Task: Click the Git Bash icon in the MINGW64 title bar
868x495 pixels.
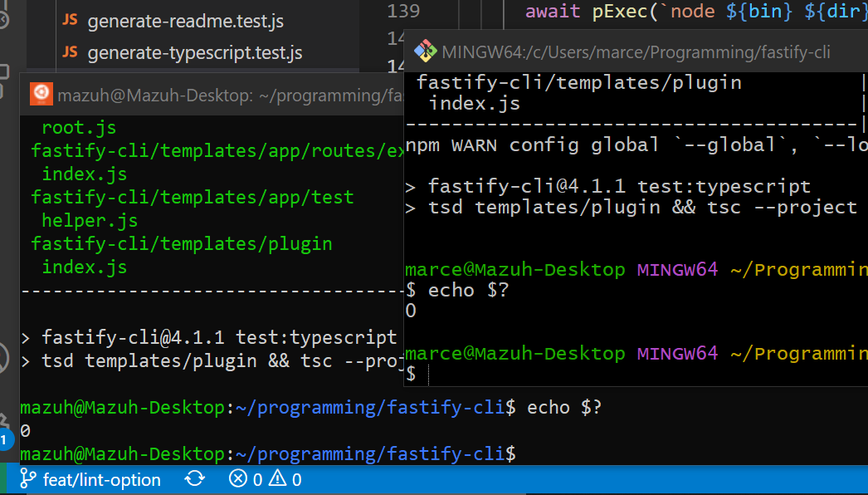Action: pyautogui.click(x=426, y=51)
